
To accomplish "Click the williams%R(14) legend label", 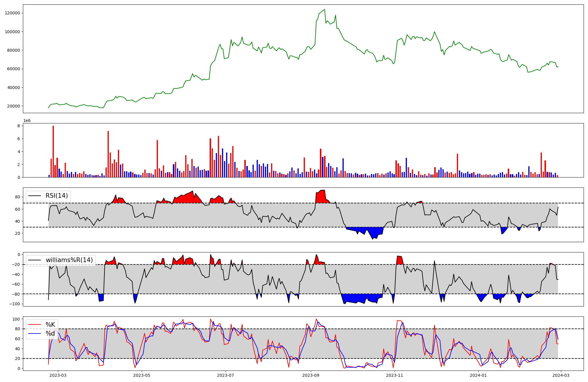I will [x=69, y=260].
